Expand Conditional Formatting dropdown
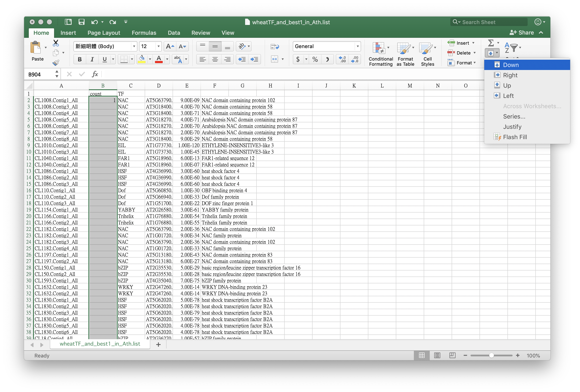Viewport: 580px width, 392px height. coord(388,47)
